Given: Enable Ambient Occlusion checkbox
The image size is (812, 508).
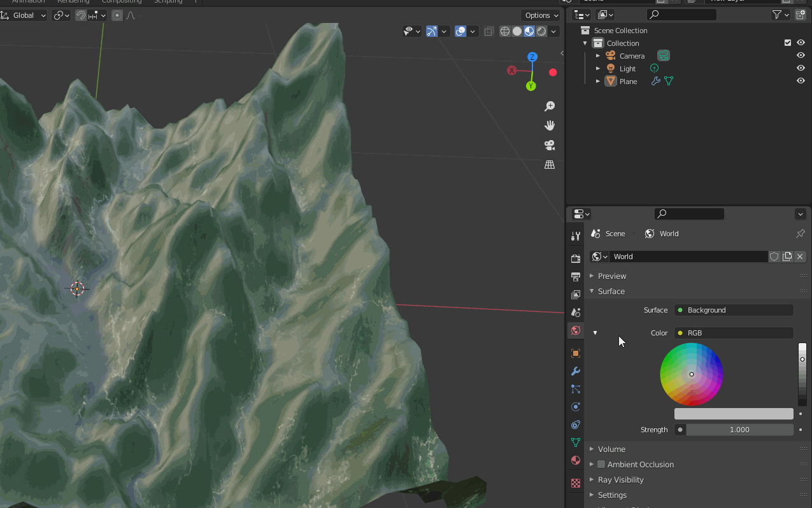Looking at the screenshot, I should (x=601, y=464).
